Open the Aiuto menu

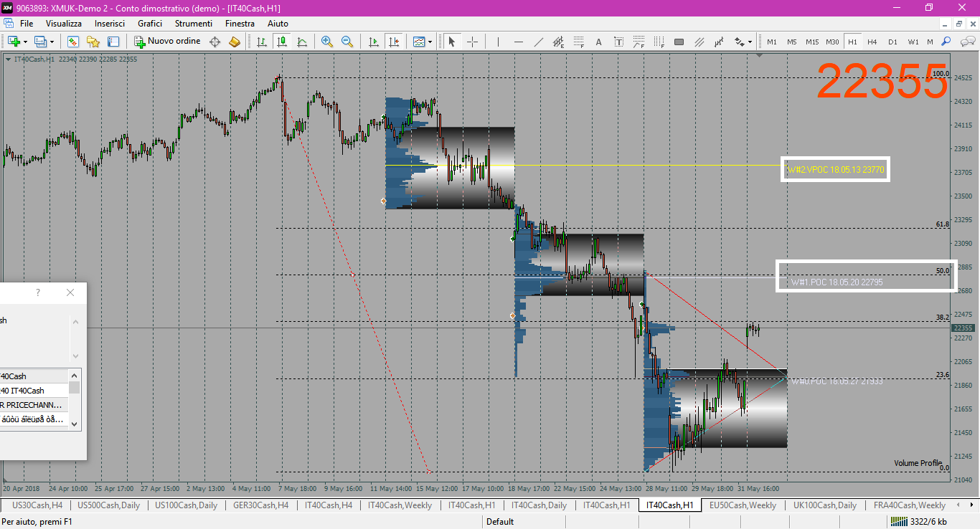tap(278, 24)
